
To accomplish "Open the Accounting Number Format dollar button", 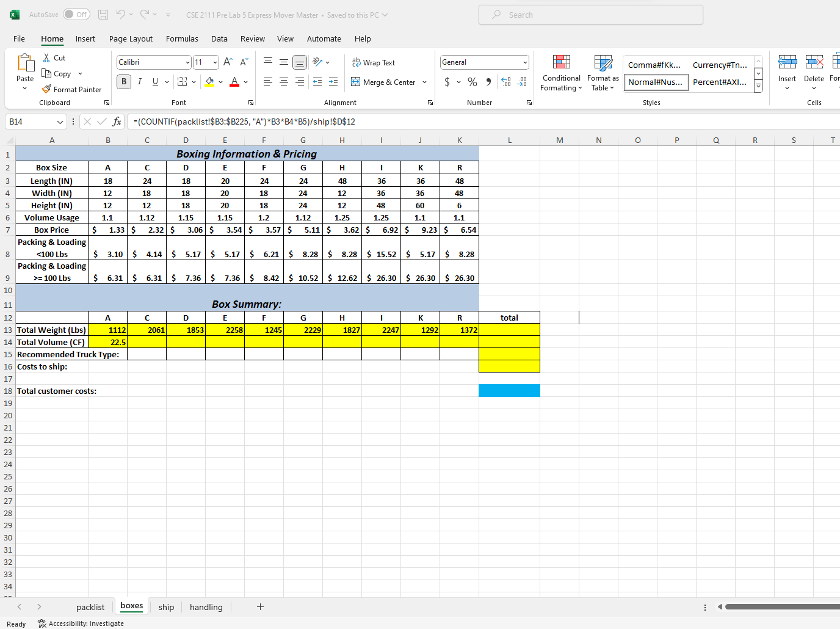I will [447, 82].
